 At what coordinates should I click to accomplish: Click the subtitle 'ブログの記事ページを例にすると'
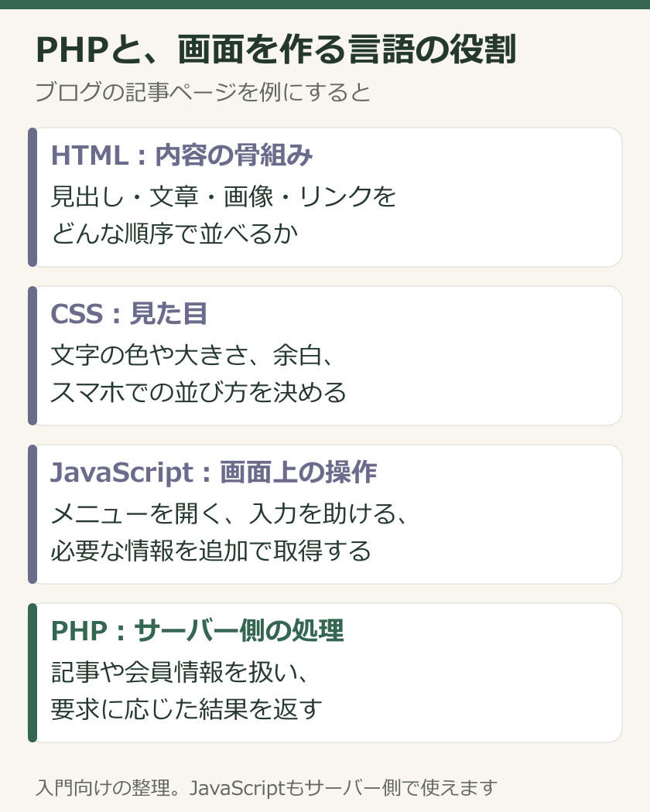(x=203, y=92)
